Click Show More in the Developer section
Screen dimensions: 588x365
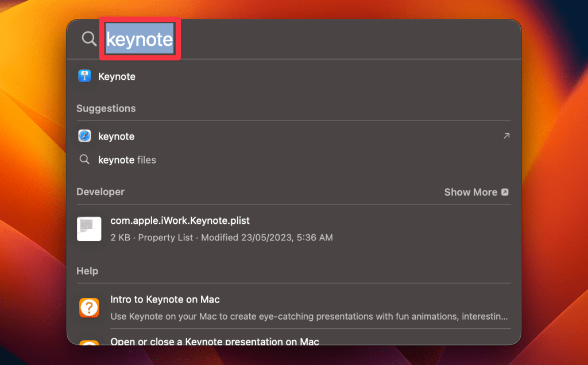point(471,192)
